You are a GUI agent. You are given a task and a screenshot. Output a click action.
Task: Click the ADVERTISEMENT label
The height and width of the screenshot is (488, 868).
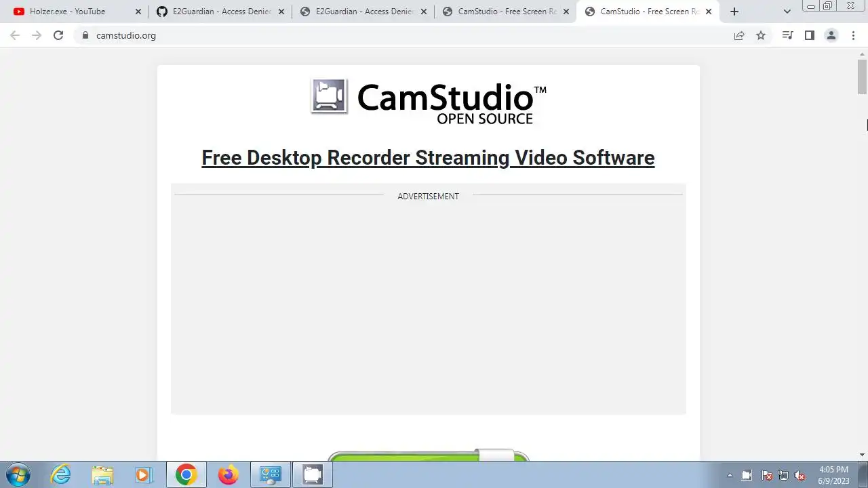click(x=428, y=196)
